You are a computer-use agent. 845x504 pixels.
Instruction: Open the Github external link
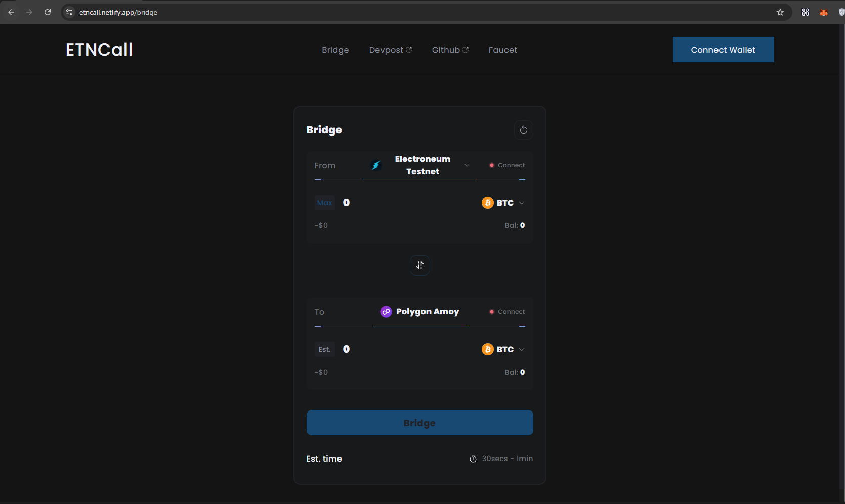pyautogui.click(x=450, y=50)
